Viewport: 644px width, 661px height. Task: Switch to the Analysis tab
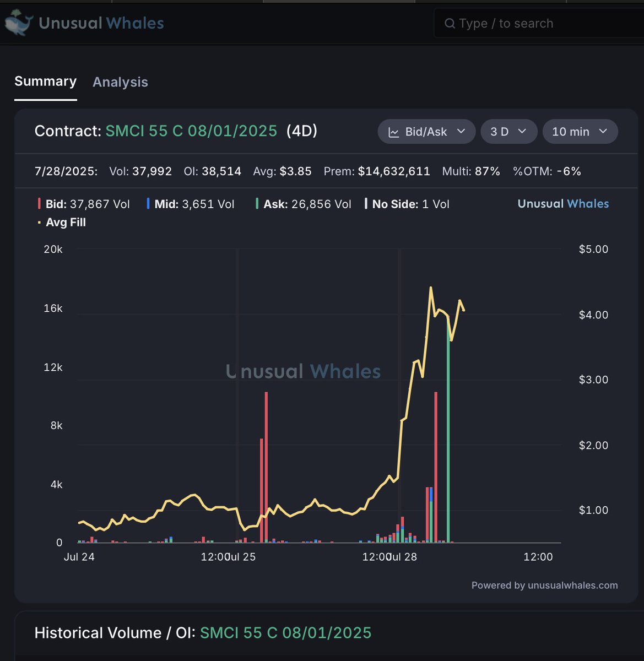pos(120,82)
